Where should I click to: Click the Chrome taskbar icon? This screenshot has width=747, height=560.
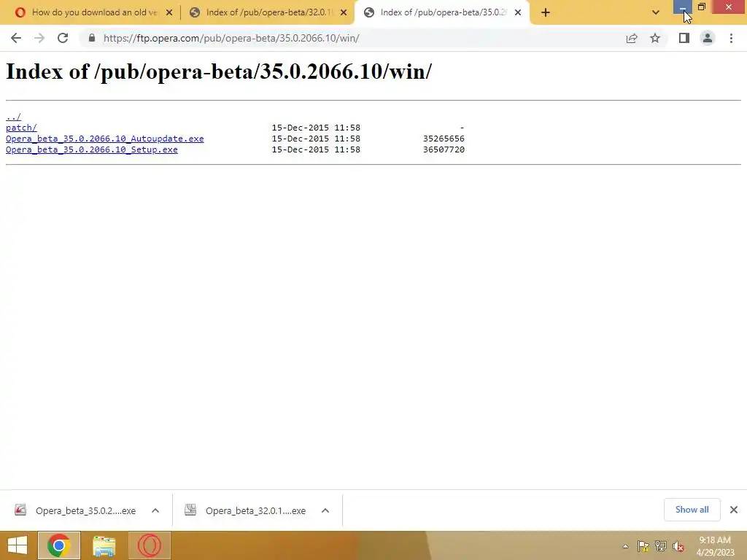point(59,545)
